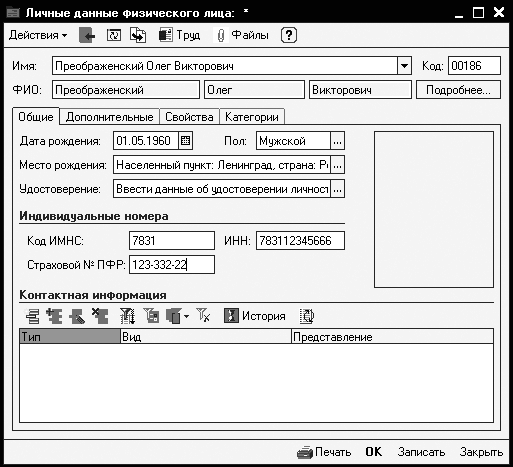Image resolution: width=513 pixels, height=467 pixels.
Task: Open calendar picker beside birth date
Action: pos(185,141)
